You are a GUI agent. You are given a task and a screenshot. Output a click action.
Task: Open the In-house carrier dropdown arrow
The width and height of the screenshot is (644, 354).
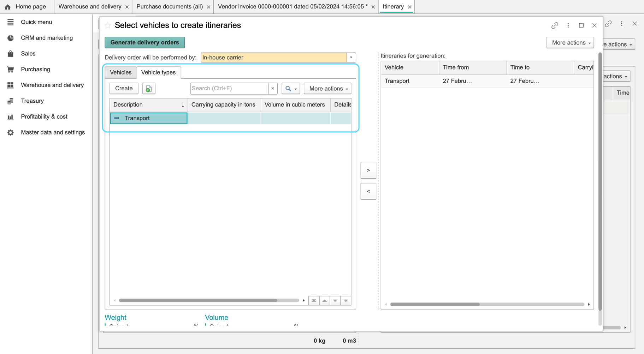[x=351, y=58]
